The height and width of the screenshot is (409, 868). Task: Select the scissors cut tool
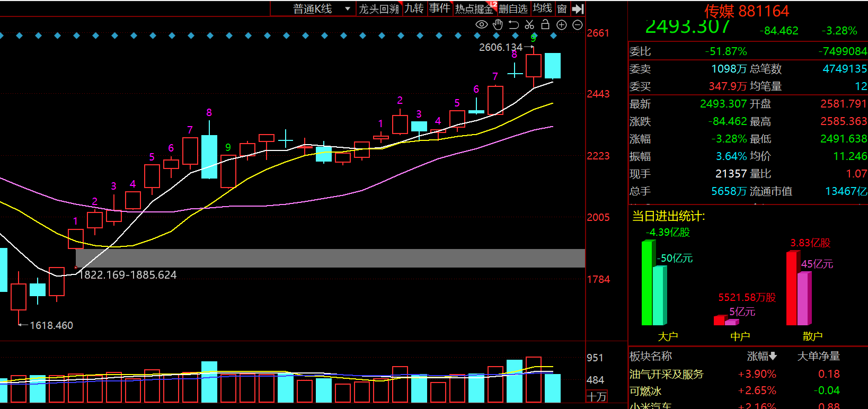pos(529,24)
